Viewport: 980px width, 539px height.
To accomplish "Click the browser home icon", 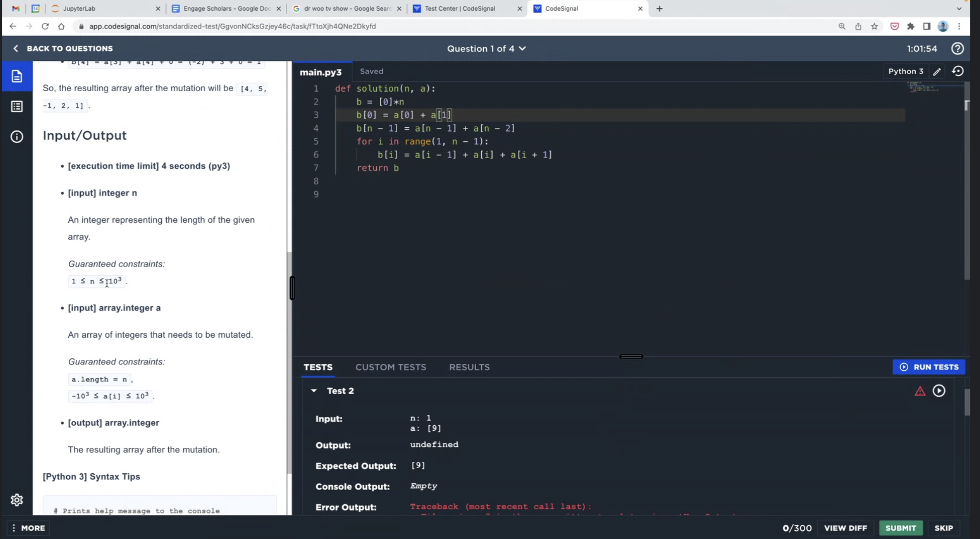I will [x=61, y=26].
